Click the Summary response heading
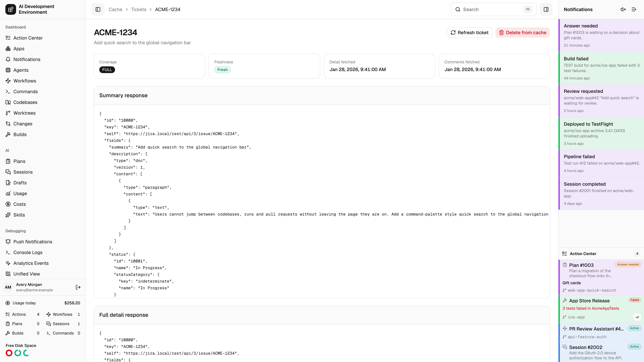The width and height of the screenshot is (644, 362). [123, 95]
